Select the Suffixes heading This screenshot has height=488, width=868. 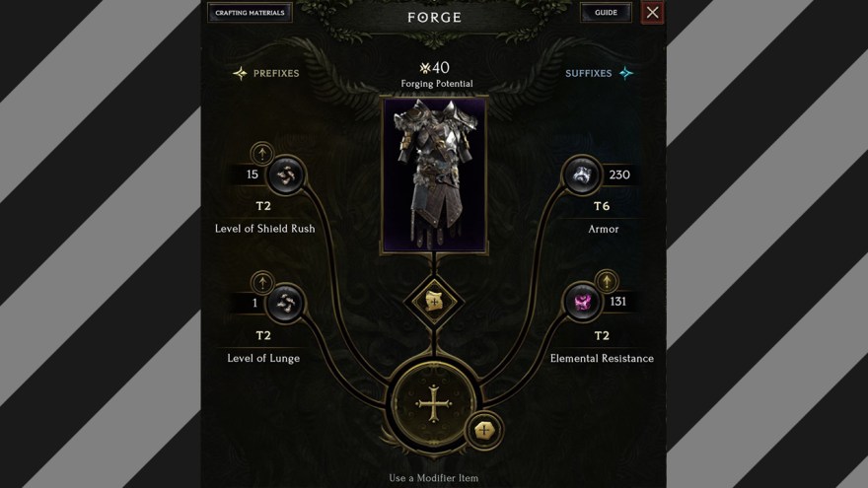[588, 73]
